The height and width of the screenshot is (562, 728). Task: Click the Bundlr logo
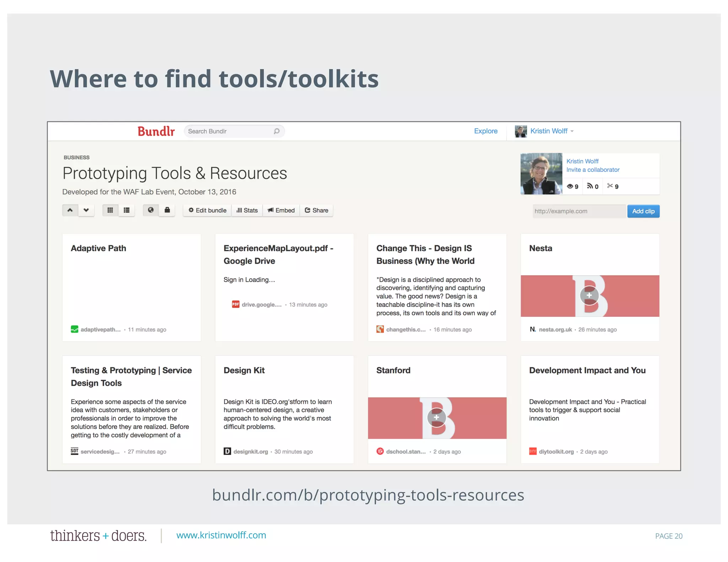click(156, 131)
